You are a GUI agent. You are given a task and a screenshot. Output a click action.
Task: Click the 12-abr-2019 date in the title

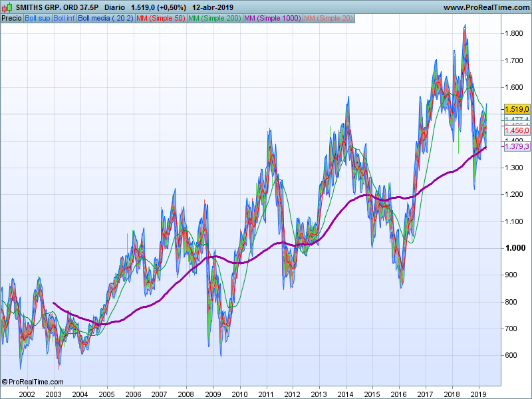213,7
